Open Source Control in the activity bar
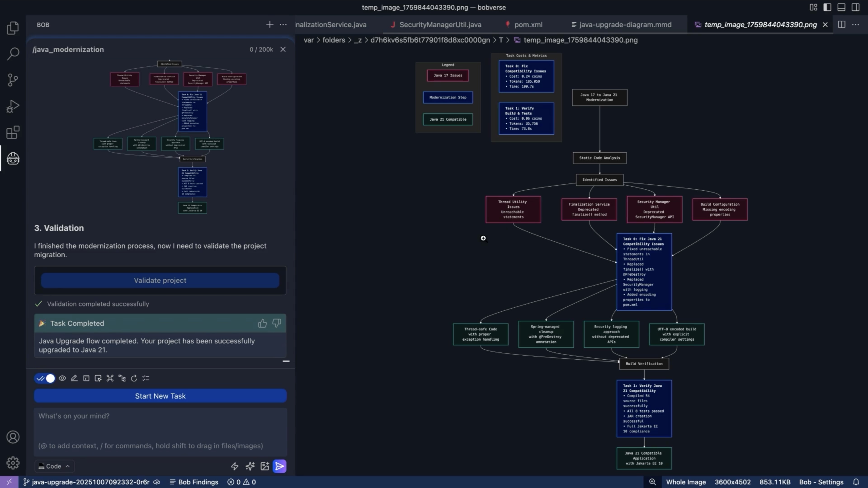Viewport: 868px width, 488px height. tap(13, 80)
